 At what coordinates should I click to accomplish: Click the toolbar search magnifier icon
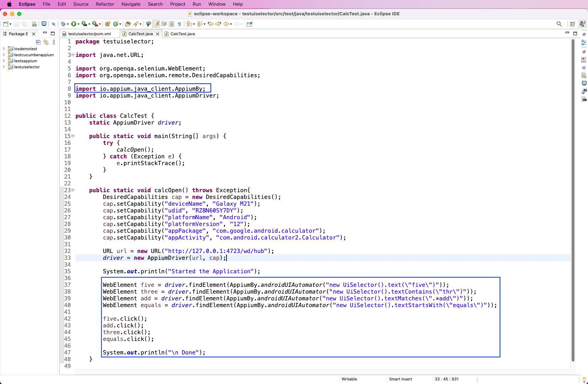559,24
